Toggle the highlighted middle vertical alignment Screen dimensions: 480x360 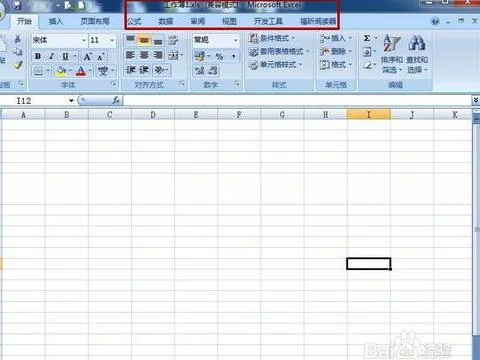pos(144,40)
